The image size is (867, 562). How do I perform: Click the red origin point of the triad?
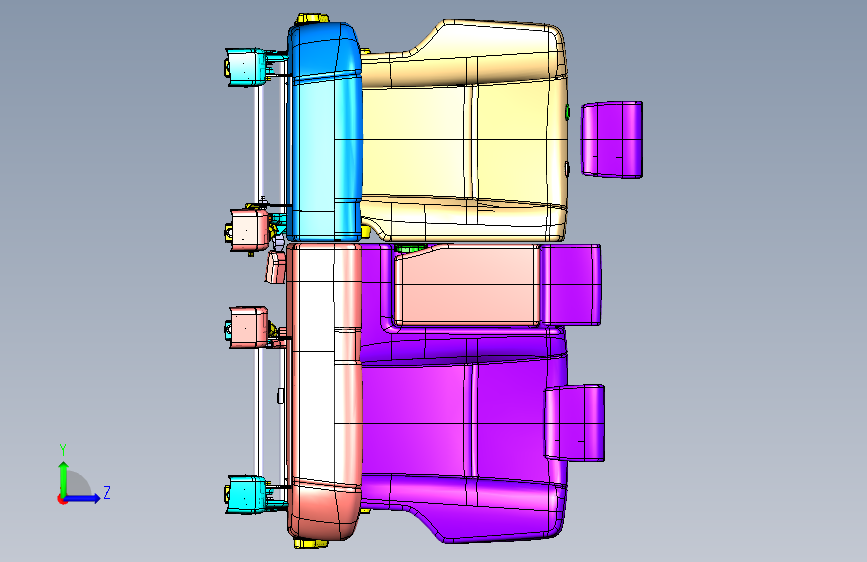[62, 499]
